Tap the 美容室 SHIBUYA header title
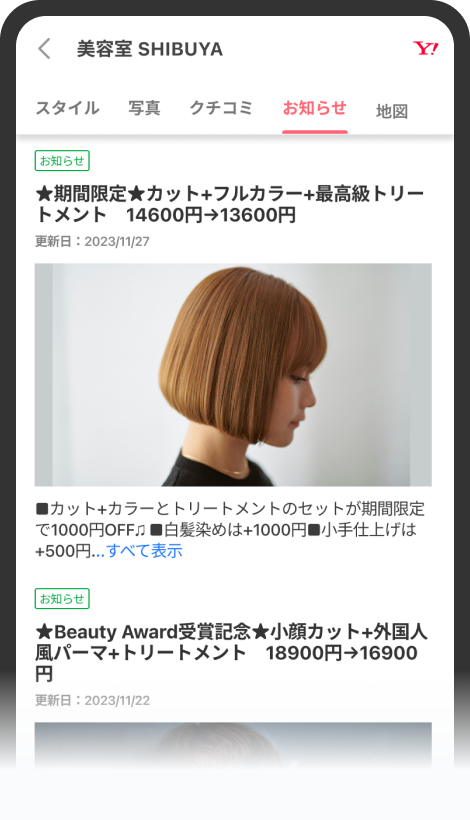The width and height of the screenshot is (470, 820). pyautogui.click(x=150, y=49)
